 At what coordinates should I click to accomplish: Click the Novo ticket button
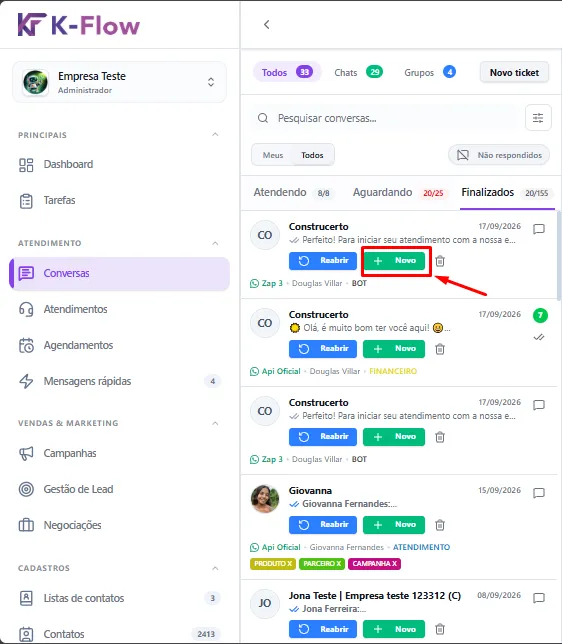[x=514, y=73]
